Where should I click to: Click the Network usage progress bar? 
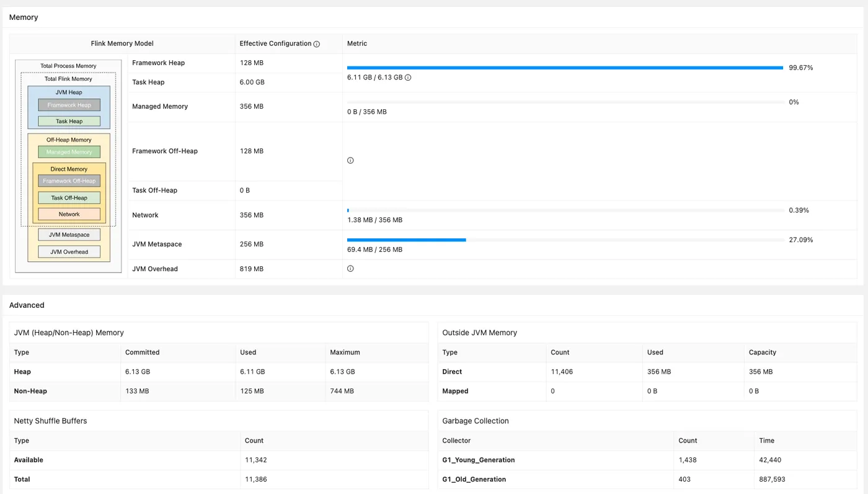click(565, 210)
